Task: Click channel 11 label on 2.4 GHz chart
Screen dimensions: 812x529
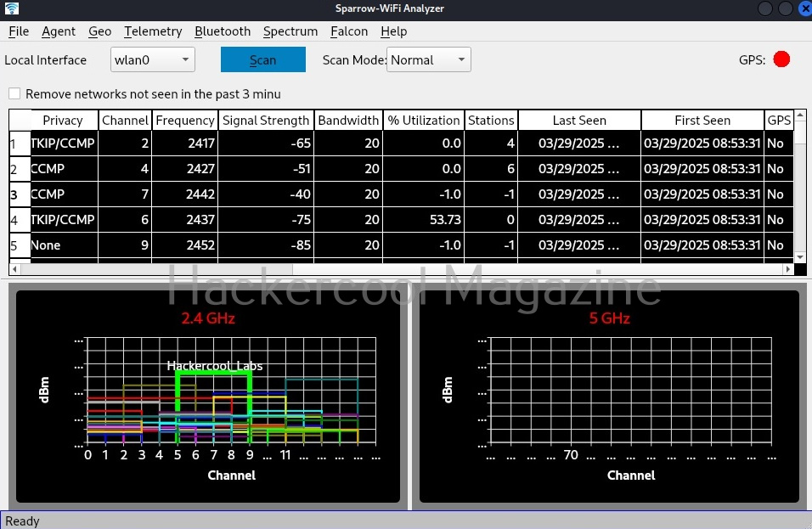Action: pyautogui.click(x=285, y=455)
